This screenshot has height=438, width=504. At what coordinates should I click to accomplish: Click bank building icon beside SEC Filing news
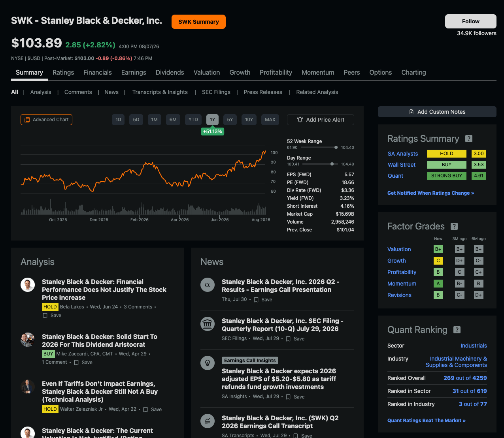click(x=208, y=324)
